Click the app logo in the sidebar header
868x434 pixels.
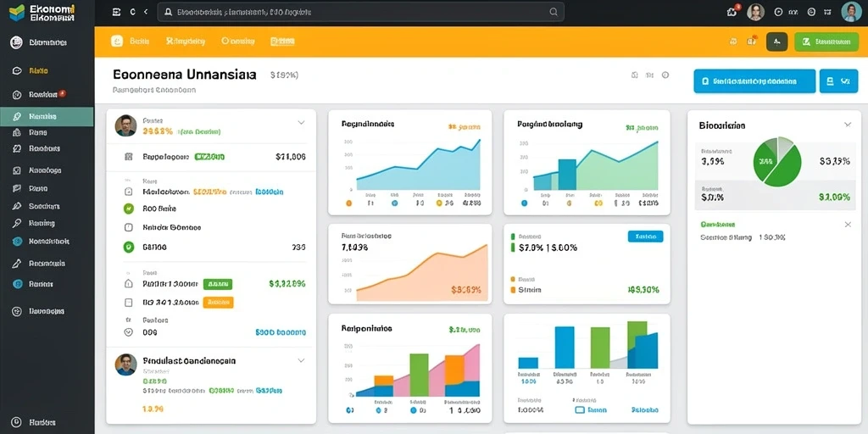pyautogui.click(x=17, y=12)
